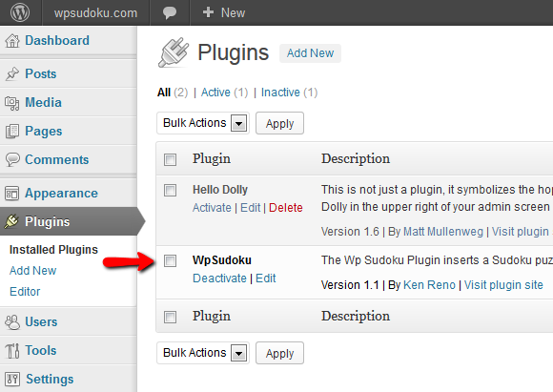Open the top Bulk Actions dropdown
Screen dimensions: 553x392
[203, 123]
